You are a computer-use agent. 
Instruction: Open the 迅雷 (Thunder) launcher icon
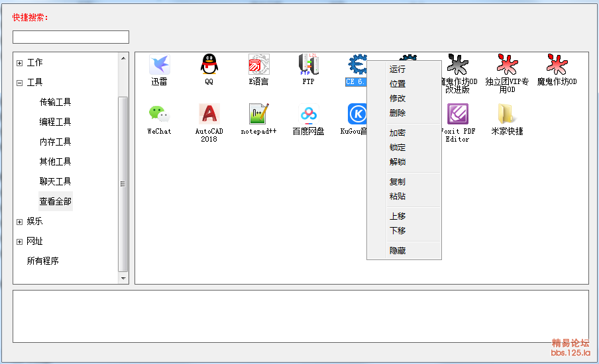coord(159,64)
